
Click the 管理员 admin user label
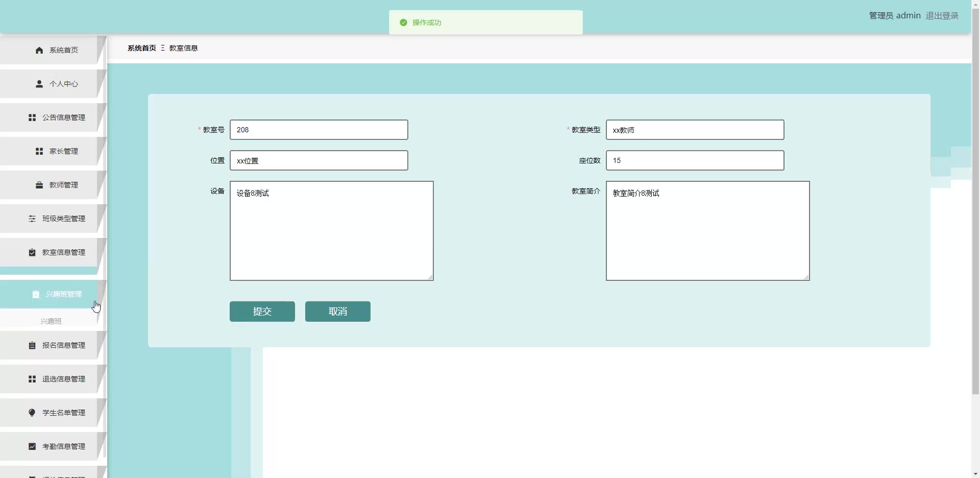tap(895, 16)
